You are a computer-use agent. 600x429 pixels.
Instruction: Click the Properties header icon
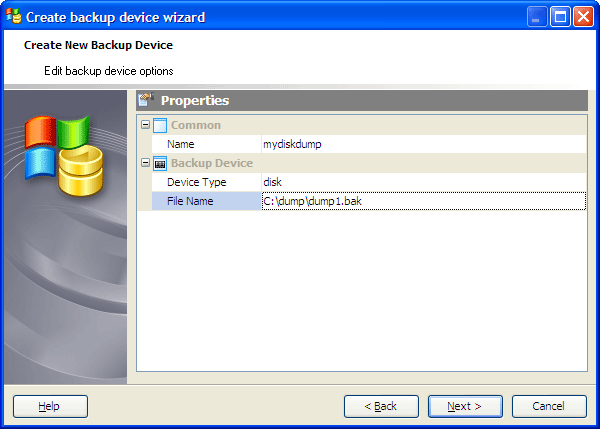pos(146,100)
